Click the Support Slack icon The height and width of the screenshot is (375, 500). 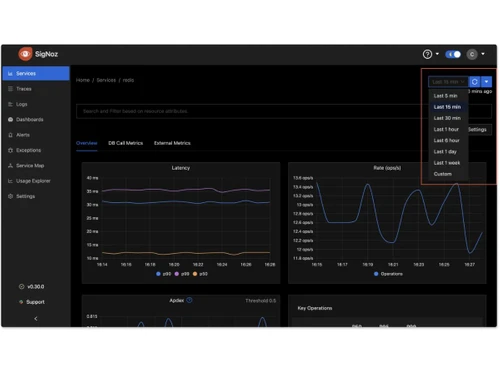21,302
